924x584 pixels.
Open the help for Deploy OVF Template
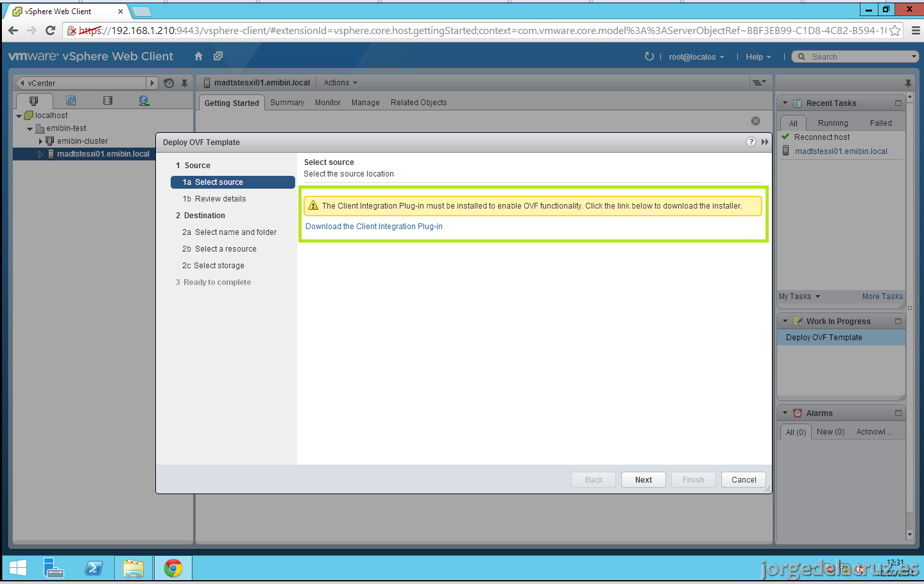(751, 142)
